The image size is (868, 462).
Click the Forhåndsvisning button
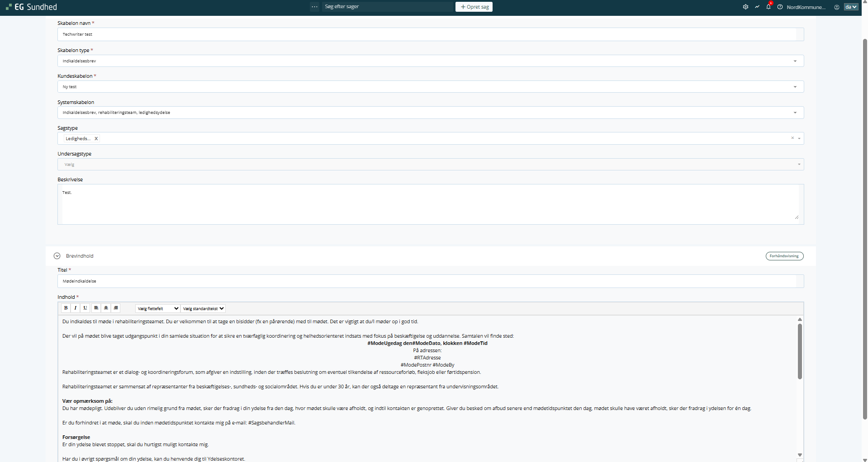(x=784, y=256)
